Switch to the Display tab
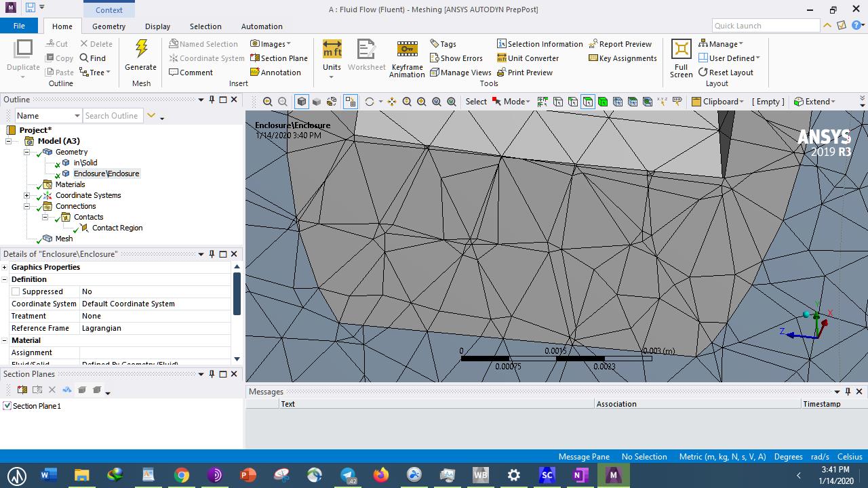Viewport: 868px width, 488px height. [x=157, y=26]
